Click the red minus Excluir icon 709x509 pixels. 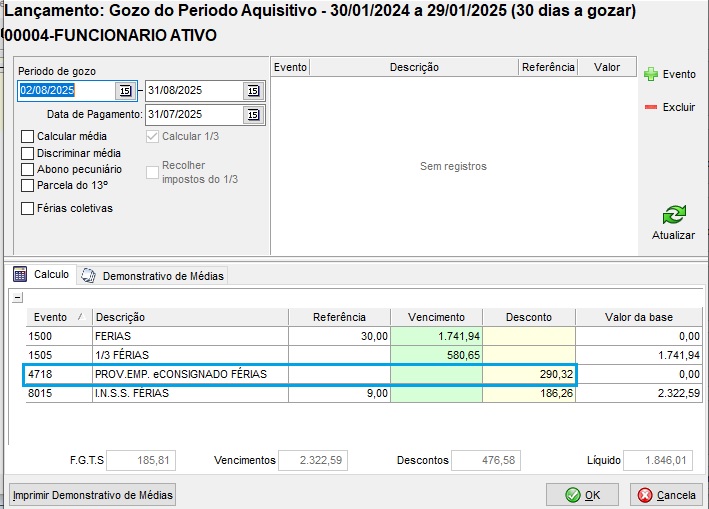click(x=651, y=107)
